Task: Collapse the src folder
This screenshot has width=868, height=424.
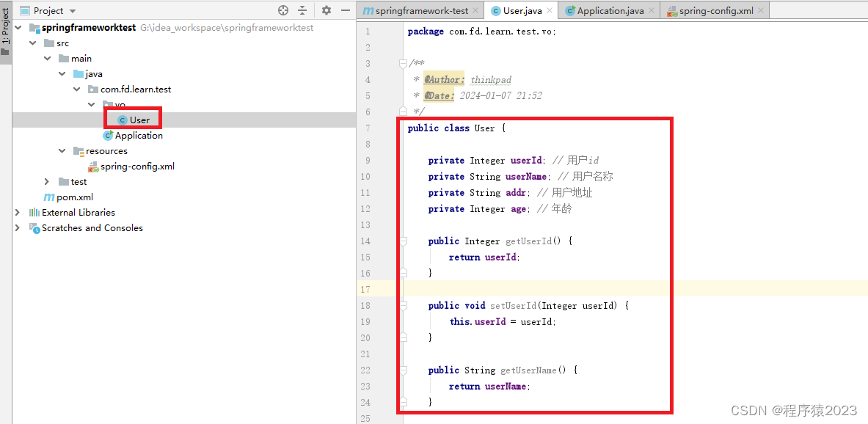Action: click(x=32, y=43)
